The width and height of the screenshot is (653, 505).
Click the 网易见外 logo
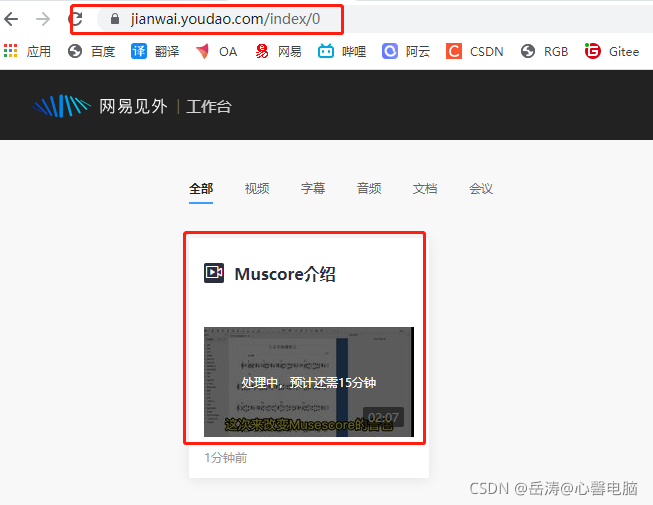tap(100, 106)
